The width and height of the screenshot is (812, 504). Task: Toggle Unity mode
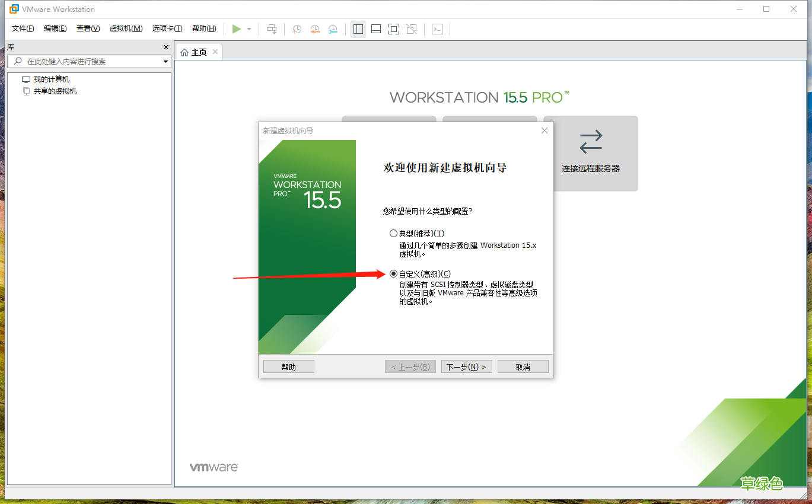pos(411,28)
